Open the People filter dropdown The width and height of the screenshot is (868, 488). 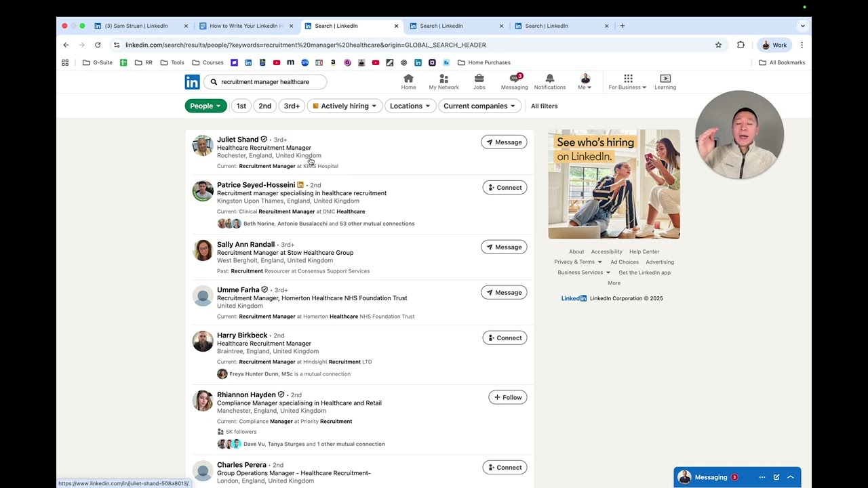[206, 106]
